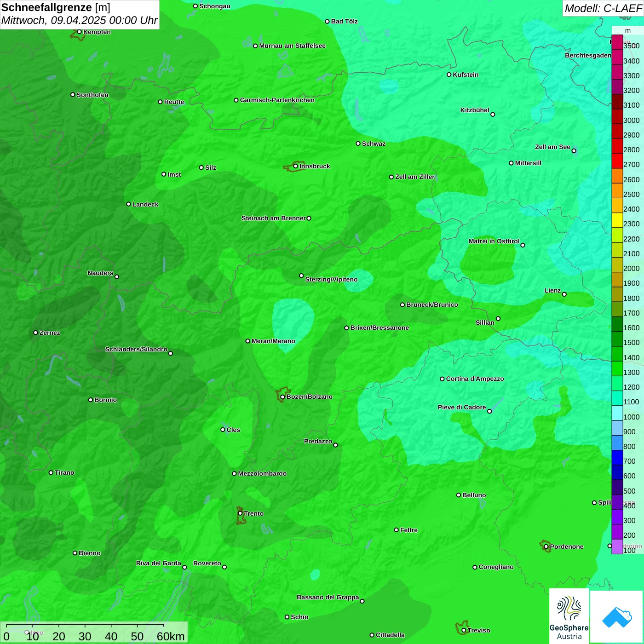Click the 'Mezzolombardo' label
The width and height of the screenshot is (644, 644).
263,473
